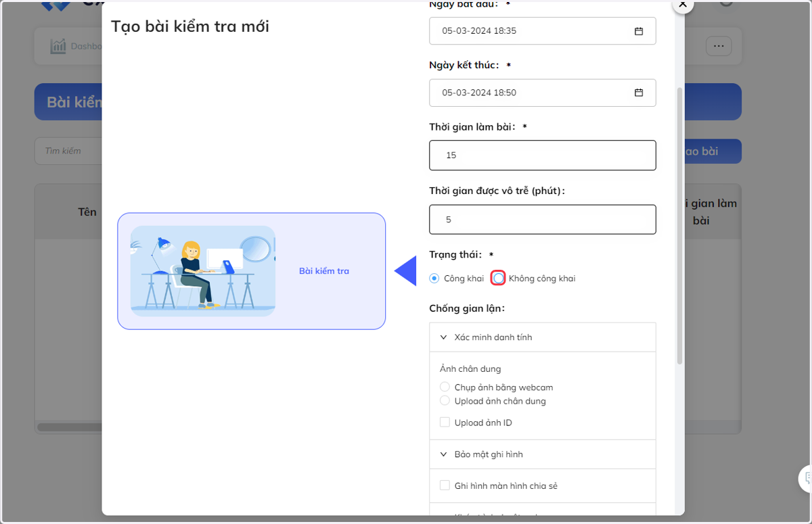Select the Bài kiểm tra card
This screenshot has height=524, width=812.
tap(251, 271)
